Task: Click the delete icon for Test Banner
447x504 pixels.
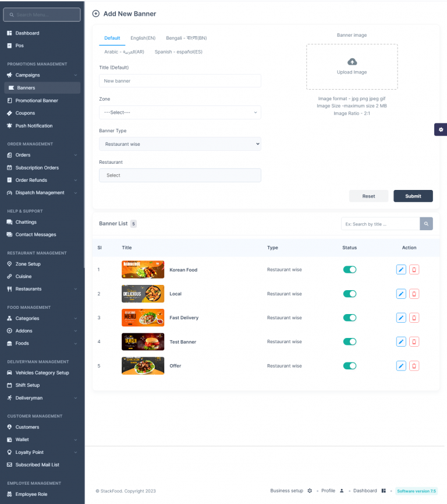Action: 414,342
